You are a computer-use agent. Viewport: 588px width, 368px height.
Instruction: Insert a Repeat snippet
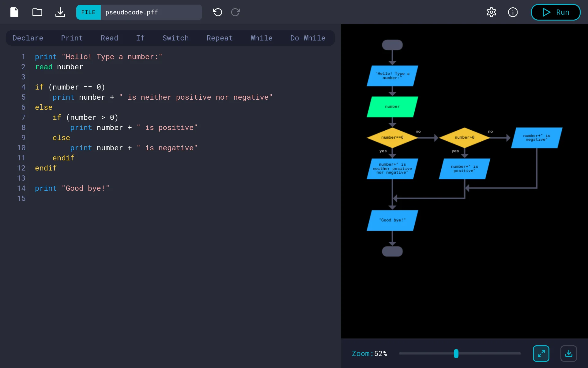(x=220, y=38)
